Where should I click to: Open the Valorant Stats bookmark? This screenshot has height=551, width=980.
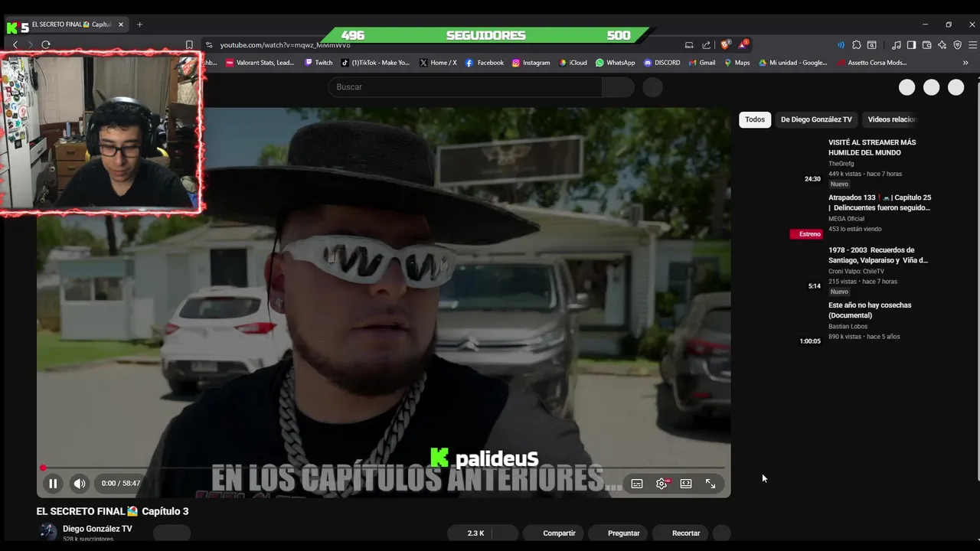coord(260,63)
